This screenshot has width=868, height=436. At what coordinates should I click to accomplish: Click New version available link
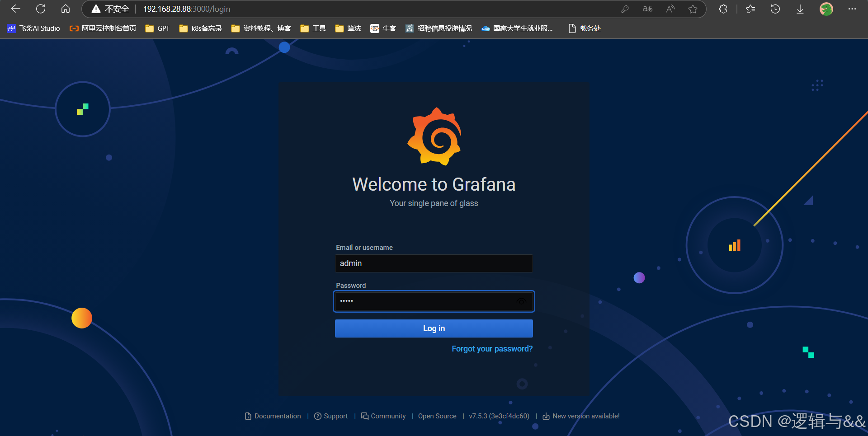pyautogui.click(x=581, y=416)
